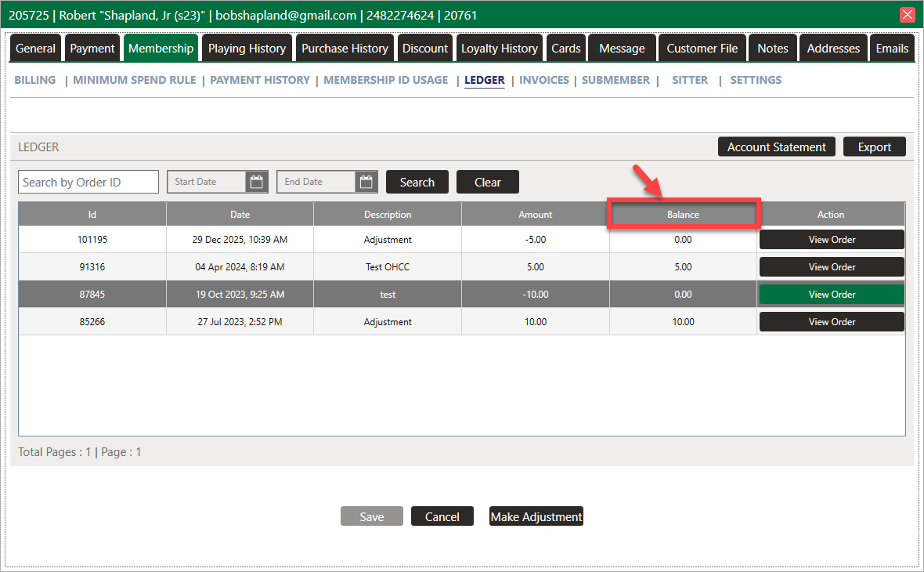Click the Account Statement button
Image resolution: width=924 pixels, height=572 pixels.
(x=776, y=147)
